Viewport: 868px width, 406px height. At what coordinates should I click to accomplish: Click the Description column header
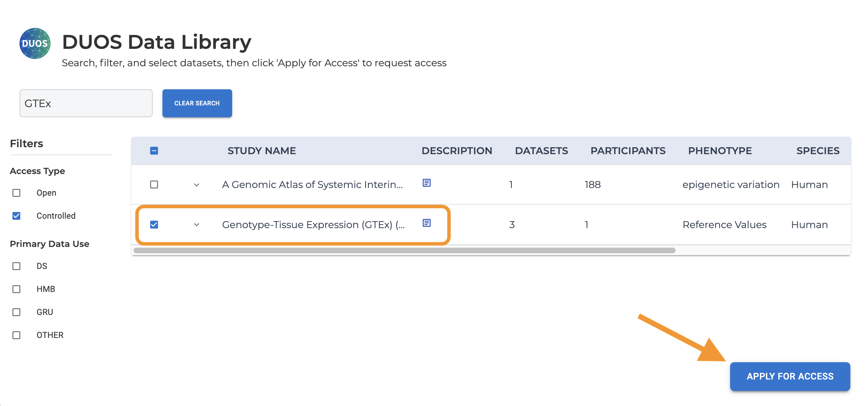point(457,151)
